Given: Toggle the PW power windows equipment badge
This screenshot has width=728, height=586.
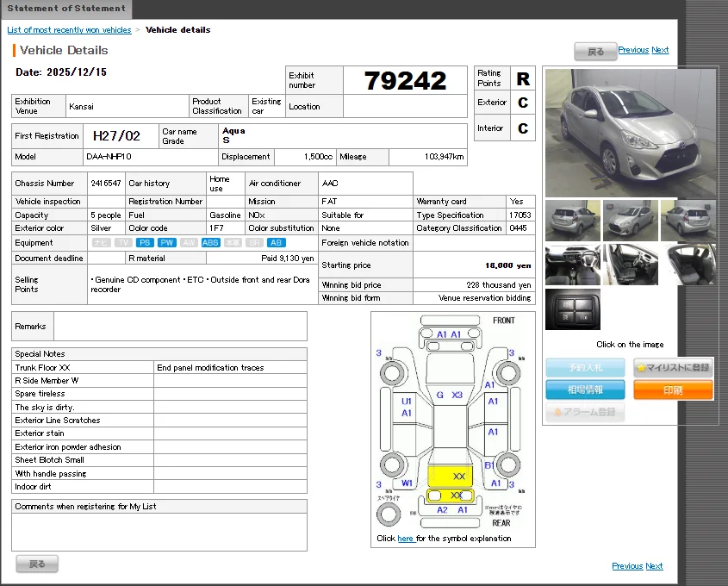Looking at the screenshot, I should tap(167, 242).
